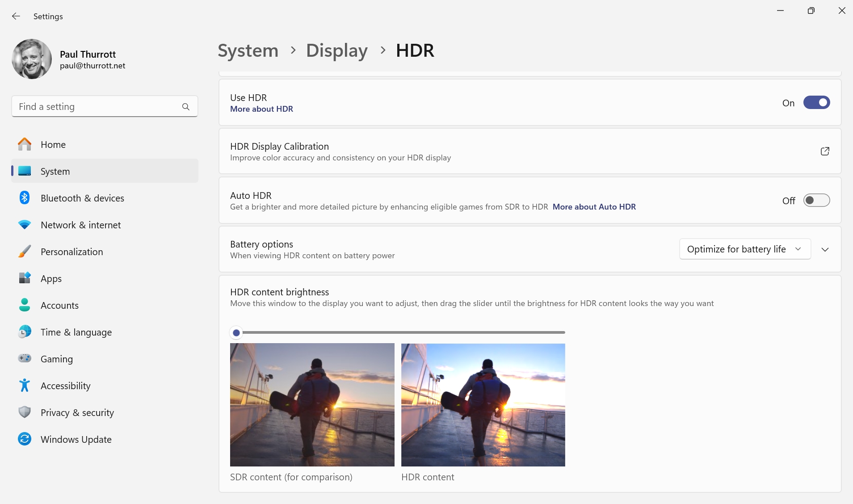Turn off the Use HDR toggle

click(816, 103)
